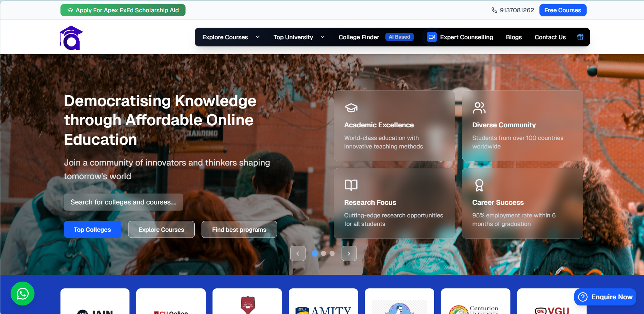Open the Top University dropdown menu

[x=298, y=37]
